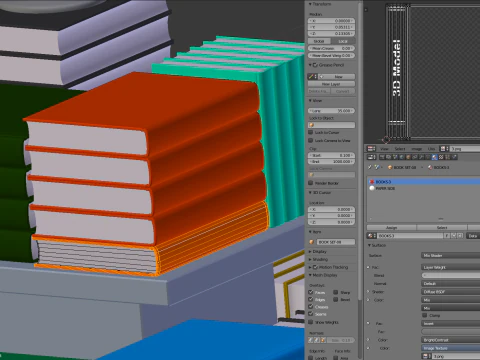The image size is (480, 360).
Task: Uncheck the Faces overlay checkbox
Action: pyautogui.click(x=311, y=292)
